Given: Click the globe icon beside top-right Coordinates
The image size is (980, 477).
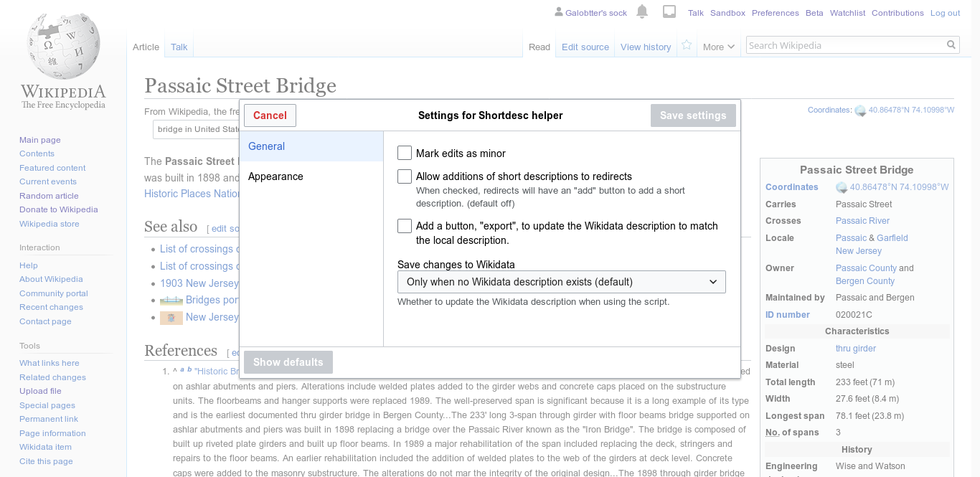Looking at the screenshot, I should click(x=860, y=110).
